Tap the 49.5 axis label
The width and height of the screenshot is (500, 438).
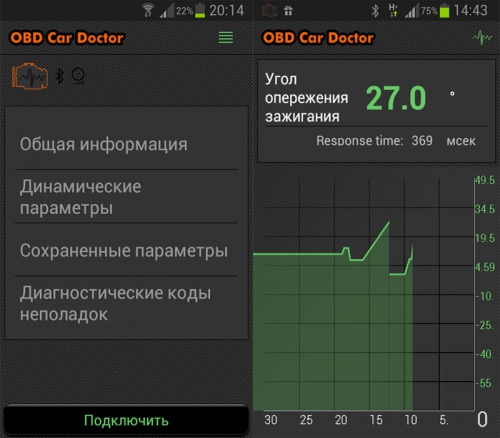(x=485, y=180)
